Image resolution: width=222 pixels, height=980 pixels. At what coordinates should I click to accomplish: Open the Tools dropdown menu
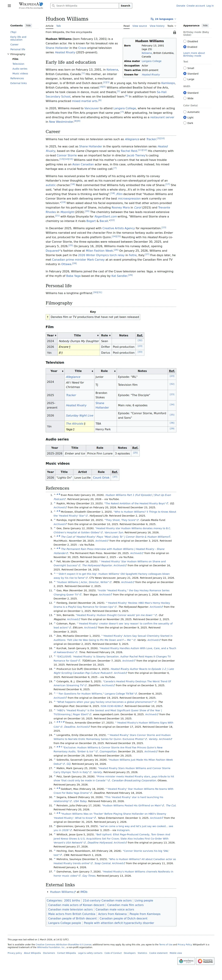pos(172,26)
